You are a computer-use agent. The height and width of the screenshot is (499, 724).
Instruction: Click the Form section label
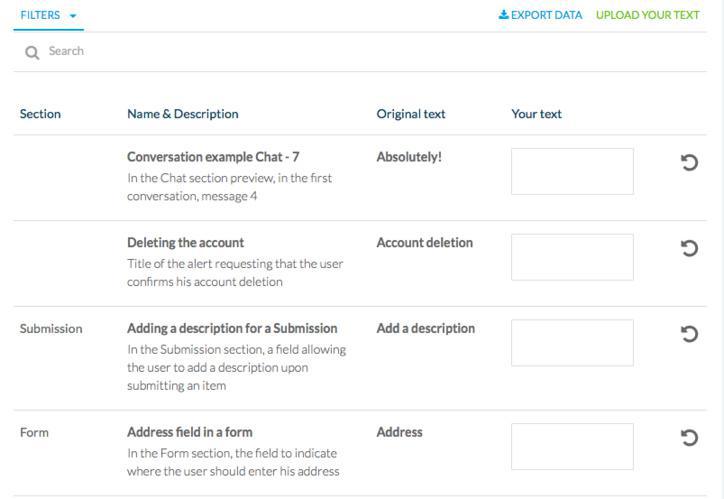[34, 433]
